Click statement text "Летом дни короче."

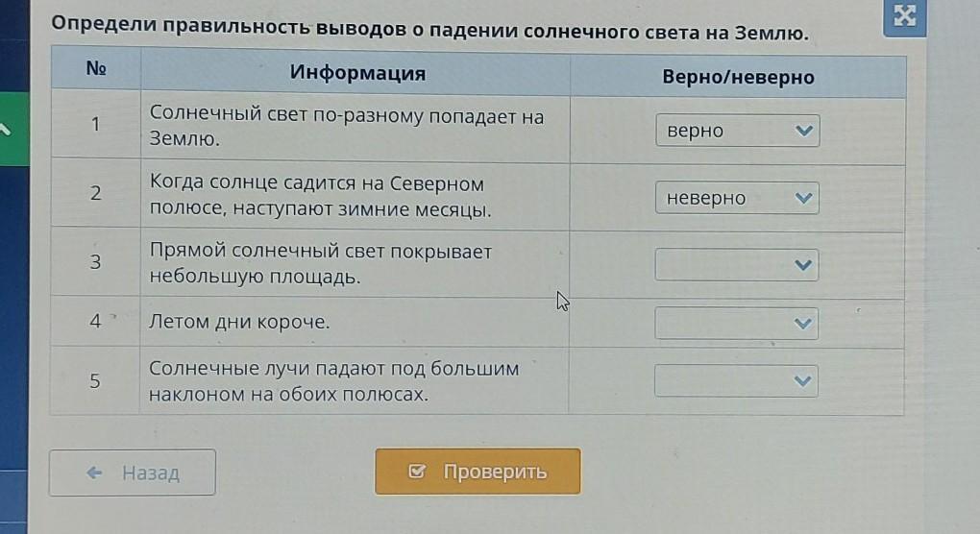click(x=240, y=323)
